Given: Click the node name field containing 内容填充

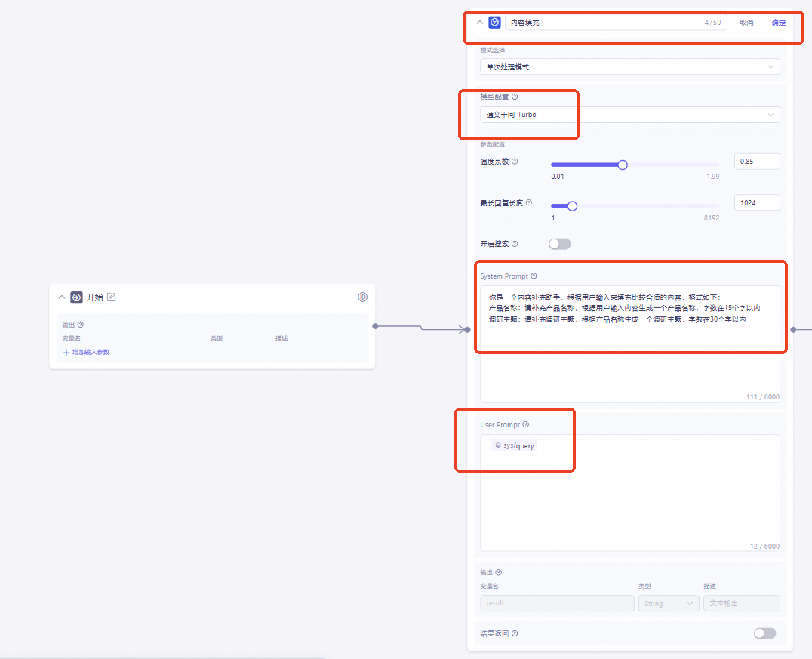Looking at the screenshot, I should (616, 23).
